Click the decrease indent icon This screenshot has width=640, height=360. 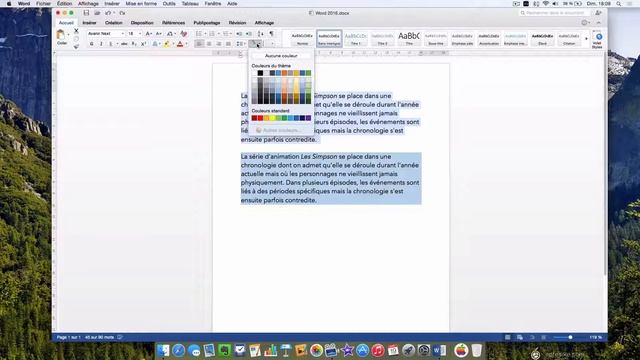(x=239, y=33)
